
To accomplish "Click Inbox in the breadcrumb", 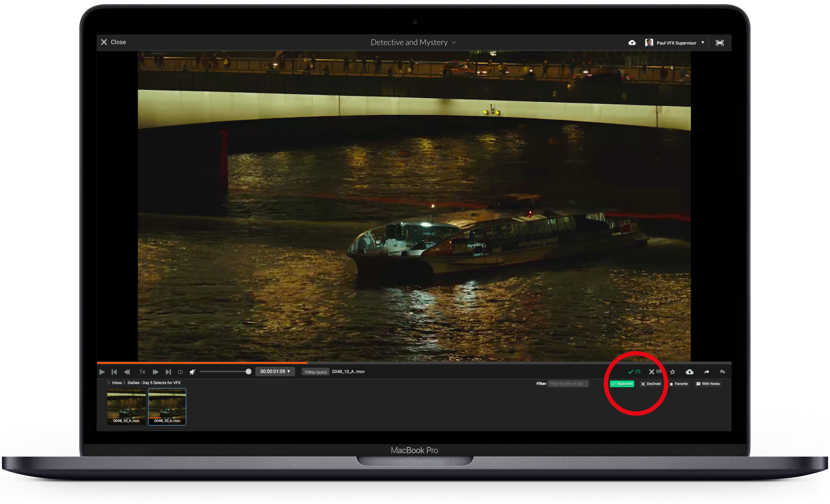I will (117, 382).
